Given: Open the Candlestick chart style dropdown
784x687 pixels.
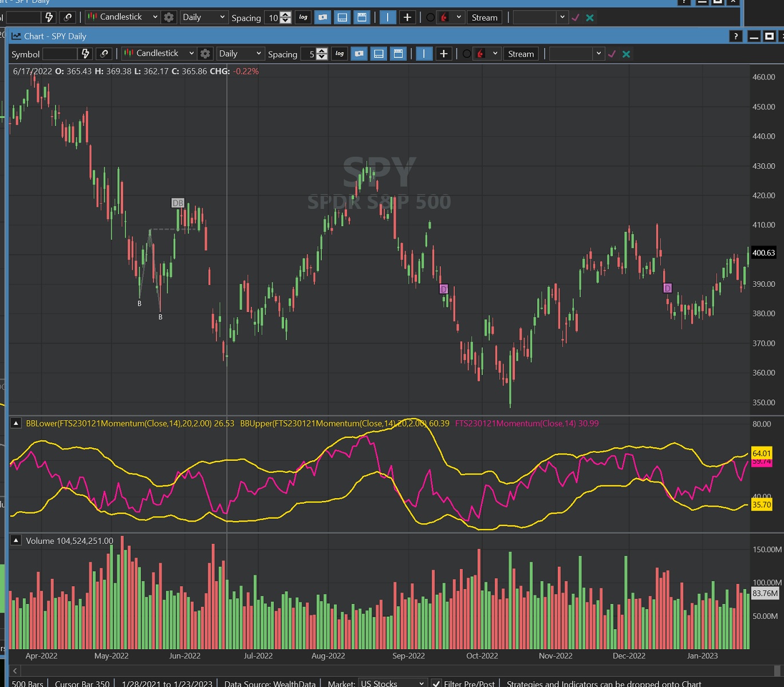Looking at the screenshot, I should pyautogui.click(x=159, y=53).
